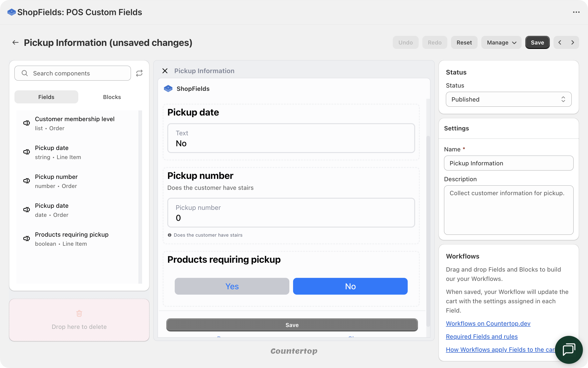Switch to the Blocks tab
This screenshot has width=588, height=368.
[112, 97]
